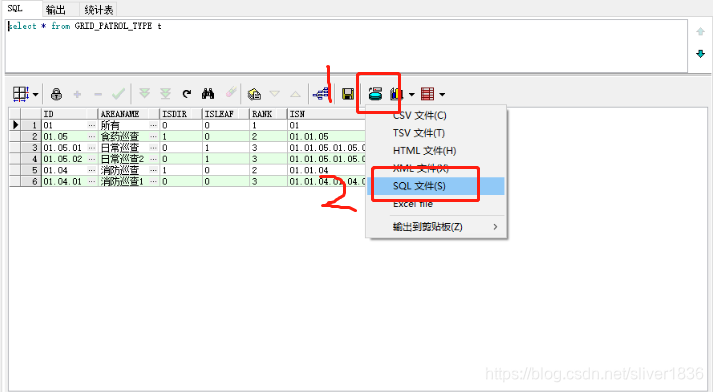Click the grid select mode icon
The width and height of the screenshot is (713, 392).
pyautogui.click(x=21, y=94)
